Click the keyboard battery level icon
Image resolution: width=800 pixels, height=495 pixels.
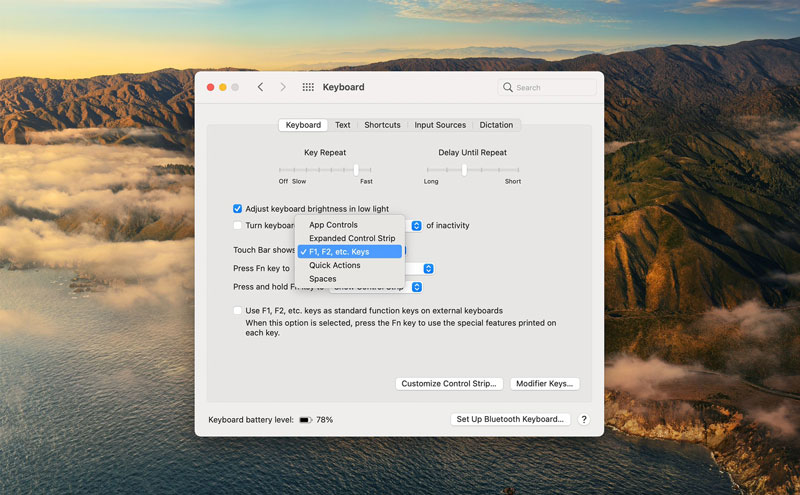[305, 420]
